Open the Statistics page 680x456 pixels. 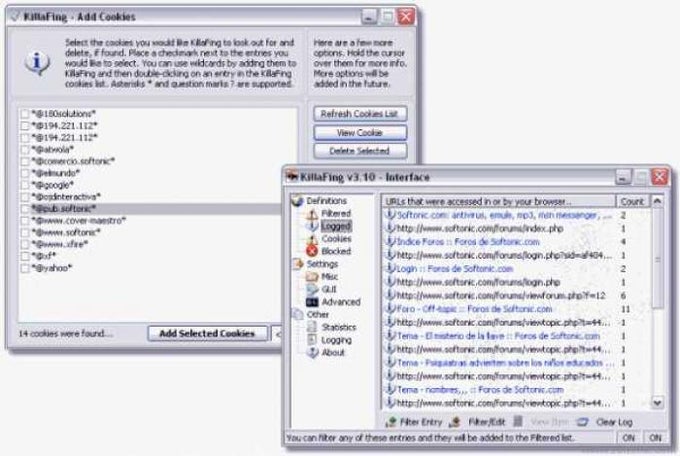click(x=339, y=327)
